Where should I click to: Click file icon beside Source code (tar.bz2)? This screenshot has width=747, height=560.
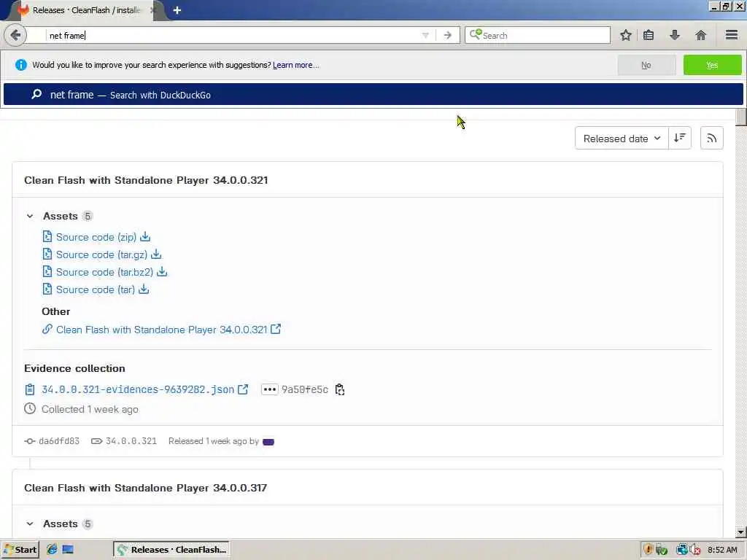47,272
